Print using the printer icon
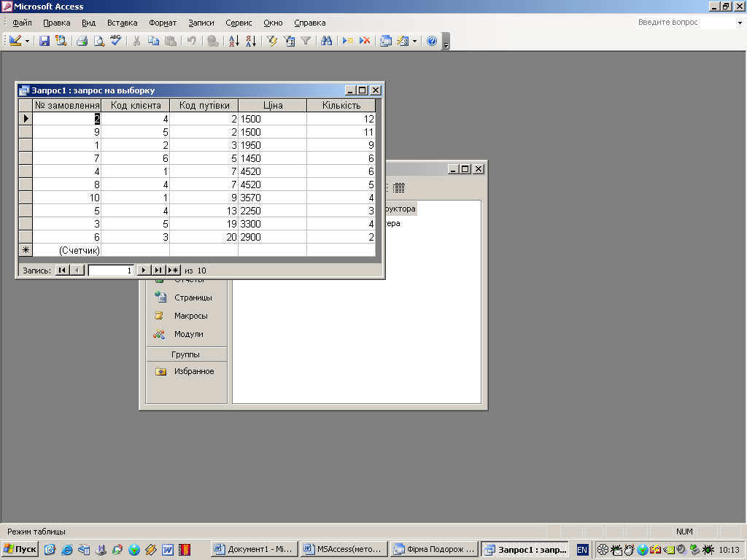The height and width of the screenshot is (560, 747). [x=82, y=41]
